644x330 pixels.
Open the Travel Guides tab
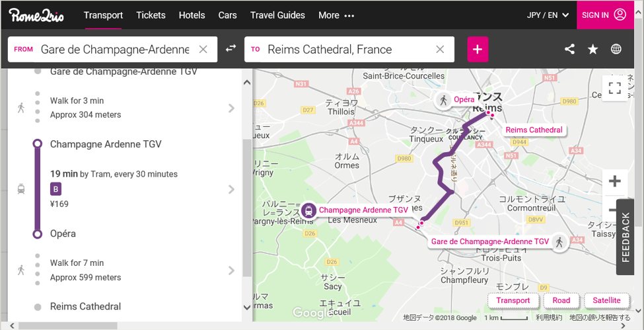[x=277, y=15]
